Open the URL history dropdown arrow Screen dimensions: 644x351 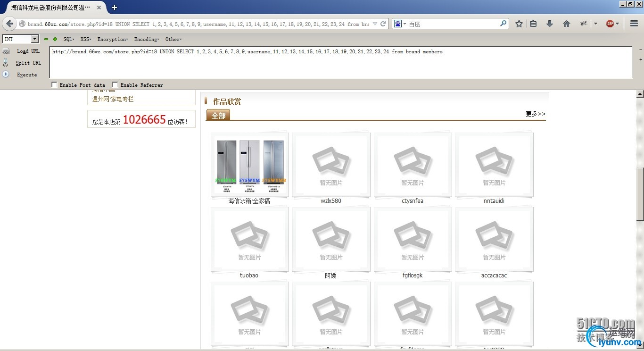pos(375,24)
